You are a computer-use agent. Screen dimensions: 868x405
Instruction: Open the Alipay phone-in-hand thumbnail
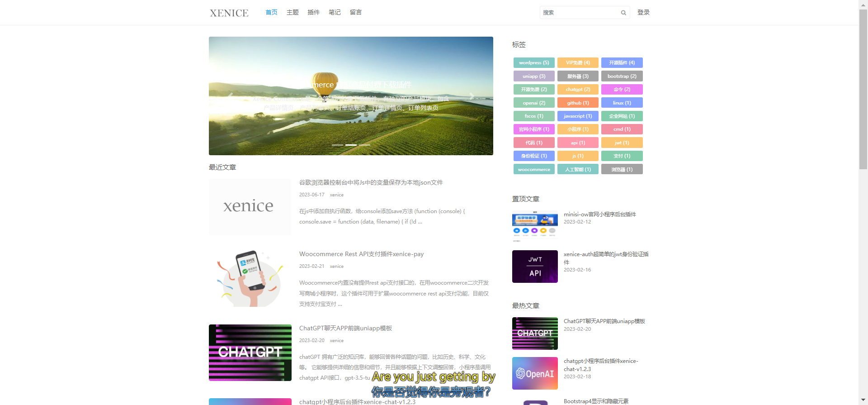point(250,278)
